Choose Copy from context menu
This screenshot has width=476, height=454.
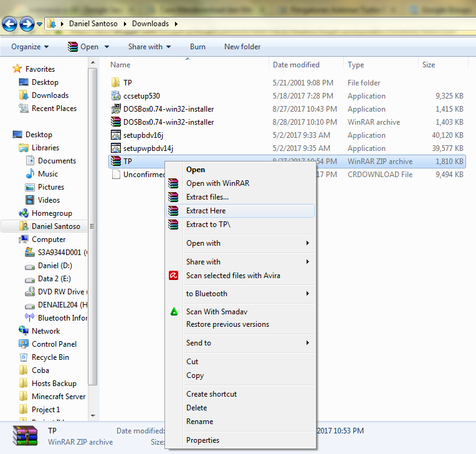click(x=240, y=375)
